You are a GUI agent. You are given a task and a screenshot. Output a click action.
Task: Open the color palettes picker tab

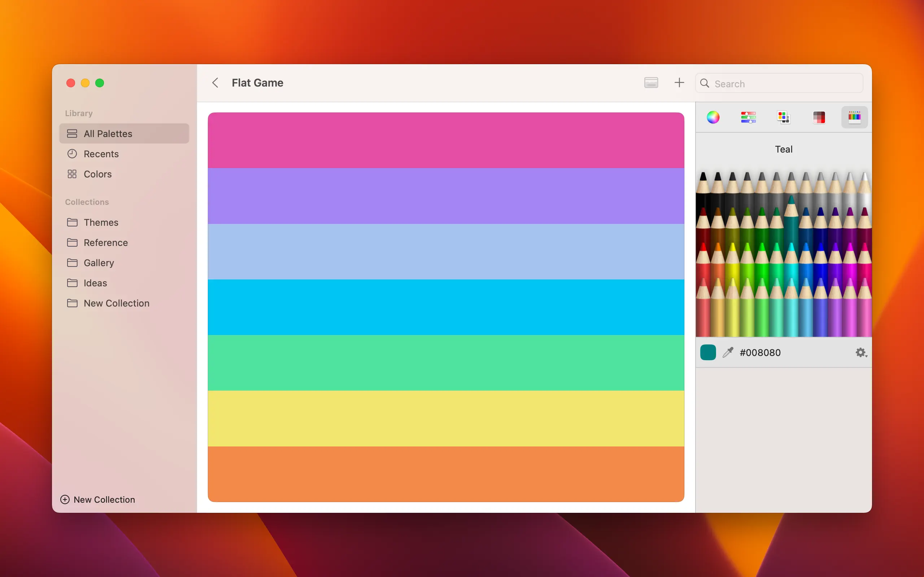pyautogui.click(x=784, y=117)
